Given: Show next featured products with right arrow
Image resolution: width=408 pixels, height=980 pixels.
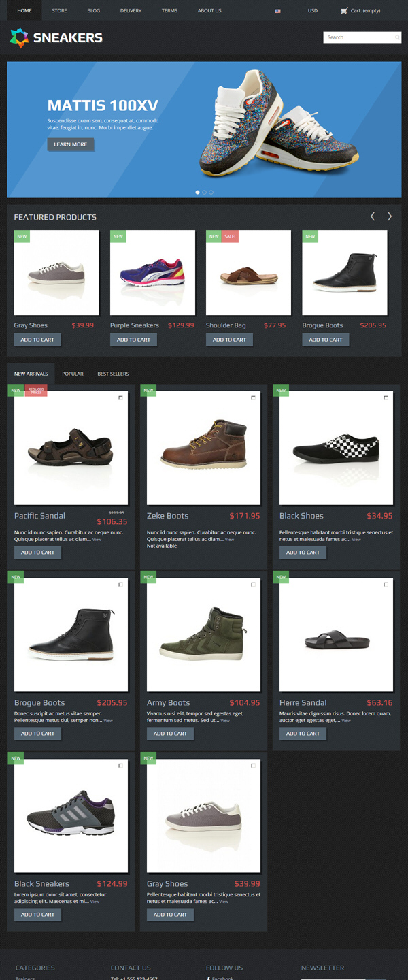Looking at the screenshot, I should pos(390,216).
